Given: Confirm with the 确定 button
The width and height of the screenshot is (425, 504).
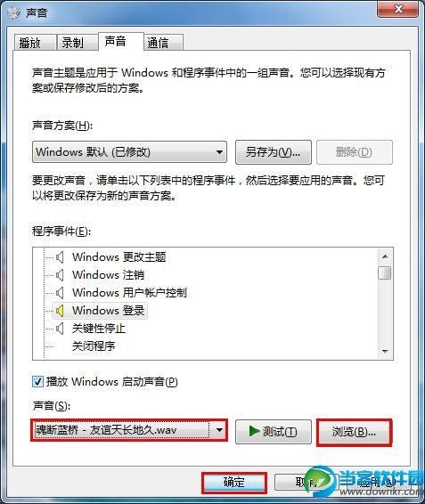Looking at the screenshot, I should point(234,482).
